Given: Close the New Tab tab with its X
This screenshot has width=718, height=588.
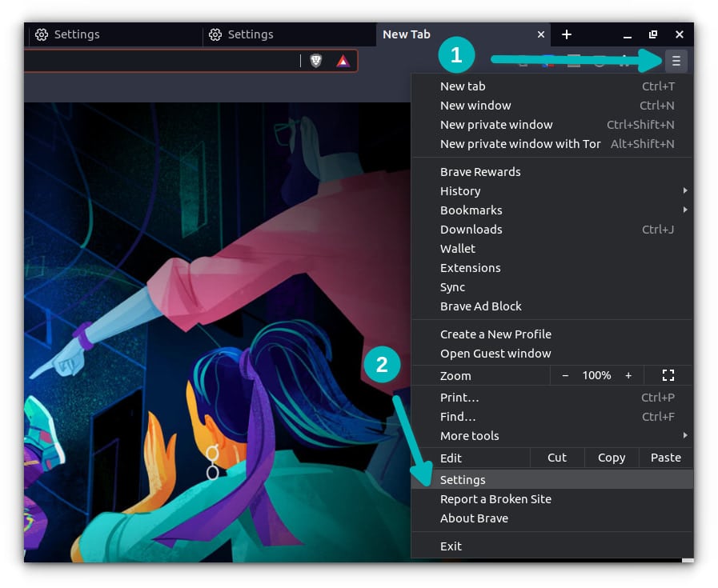Looking at the screenshot, I should (540, 34).
